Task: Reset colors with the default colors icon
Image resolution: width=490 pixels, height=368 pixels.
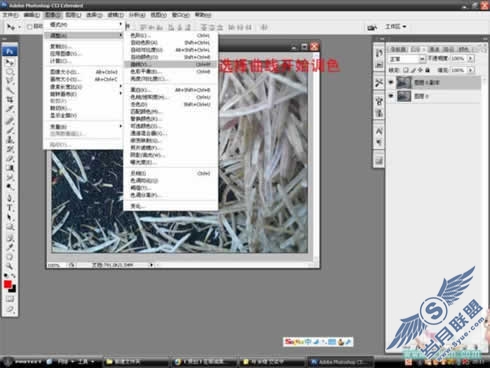Action: [x=6, y=276]
